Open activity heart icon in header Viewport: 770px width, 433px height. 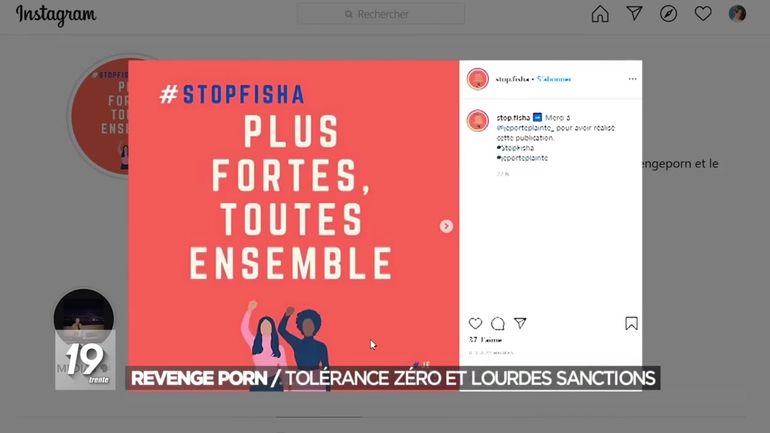pos(703,14)
